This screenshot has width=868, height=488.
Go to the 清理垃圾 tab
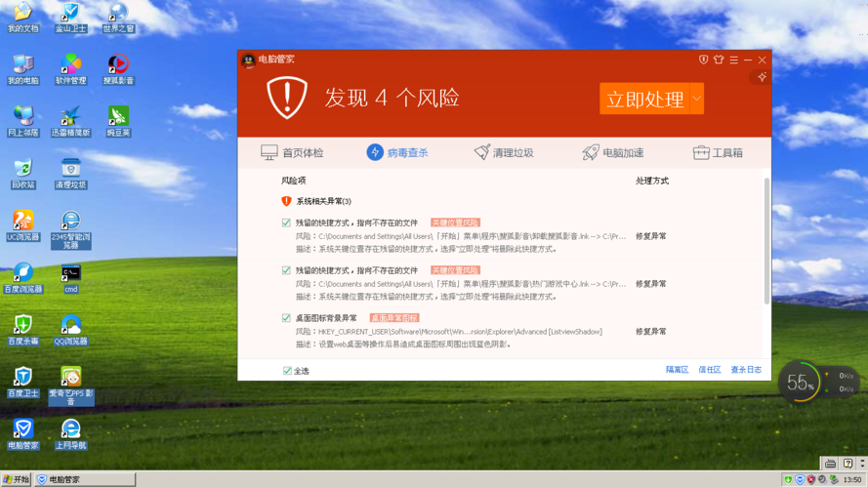point(504,152)
